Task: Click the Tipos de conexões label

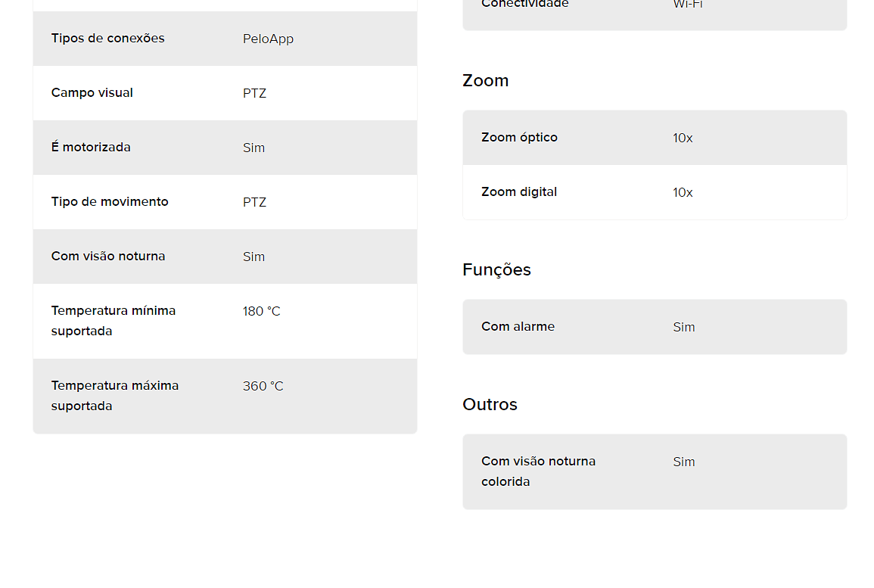Action: 107,39
